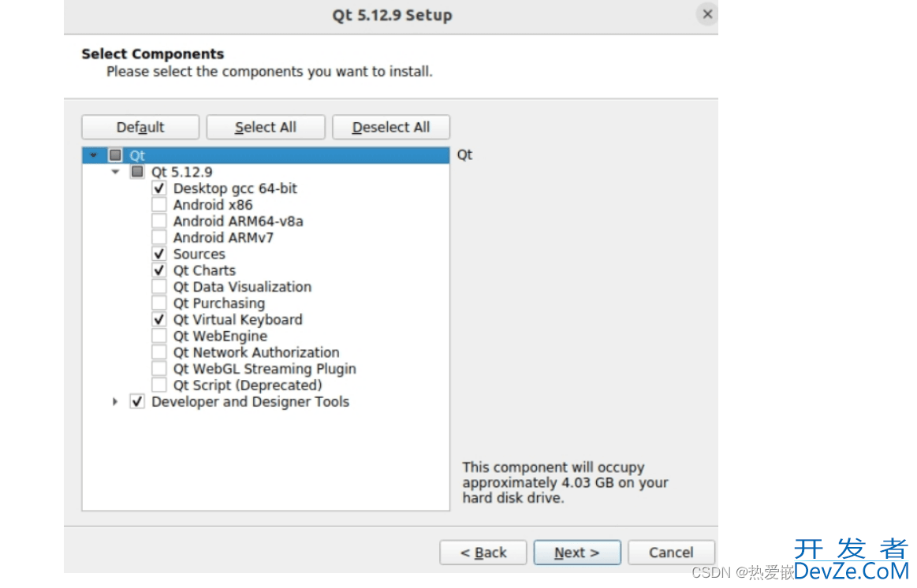Select the Qt Charts label
Screen dimensions: 917x588
pos(204,270)
